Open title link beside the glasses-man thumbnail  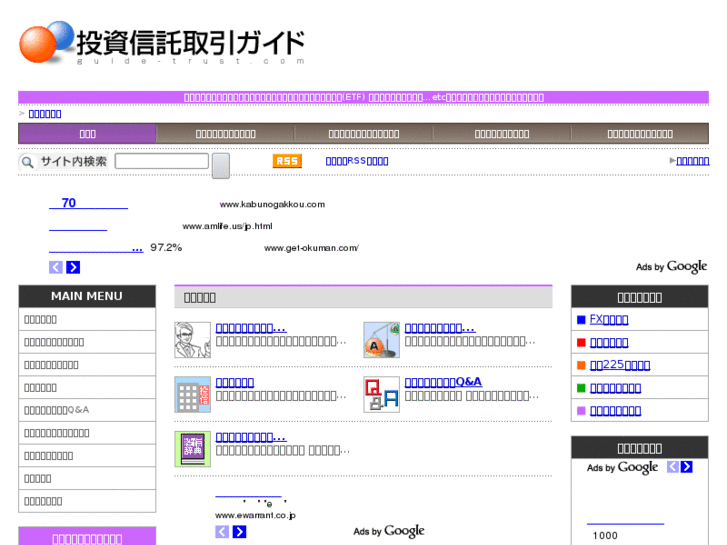[251, 328]
